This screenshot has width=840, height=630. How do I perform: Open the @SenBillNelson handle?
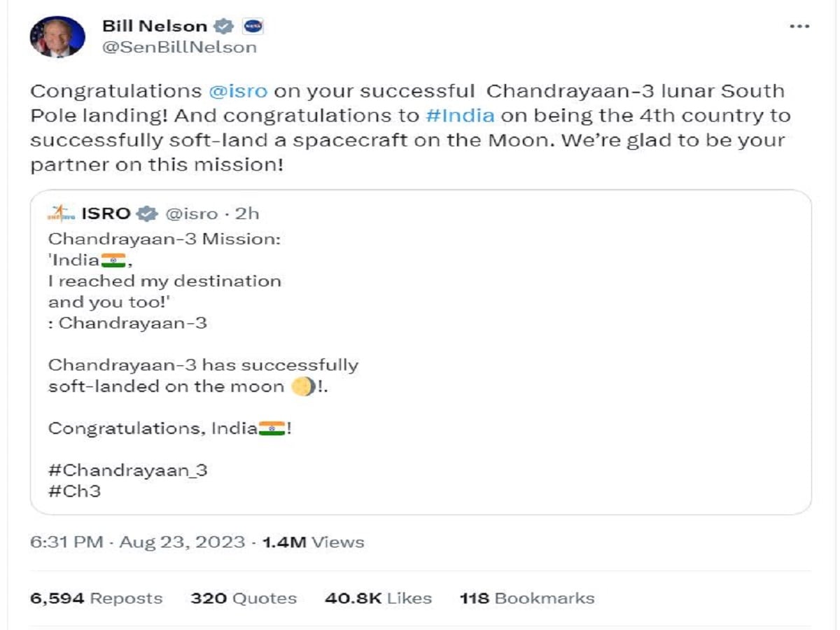179,48
